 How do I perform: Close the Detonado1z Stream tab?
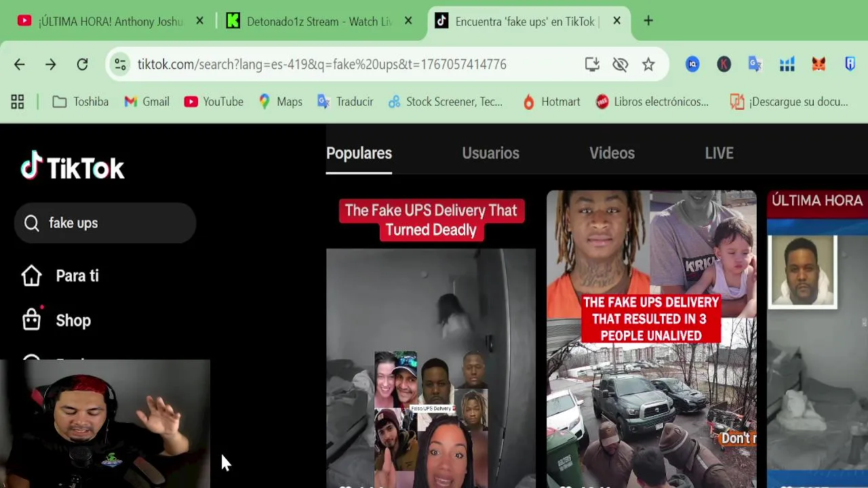(408, 21)
